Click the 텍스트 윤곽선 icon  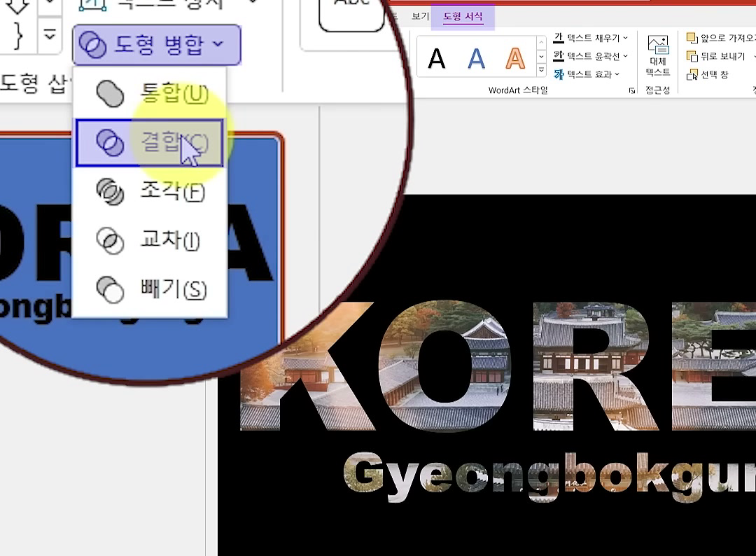559,56
